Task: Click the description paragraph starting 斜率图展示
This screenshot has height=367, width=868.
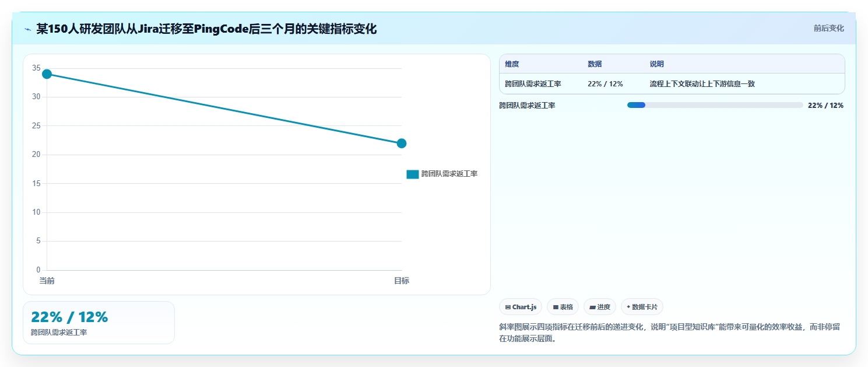Action: click(x=670, y=333)
